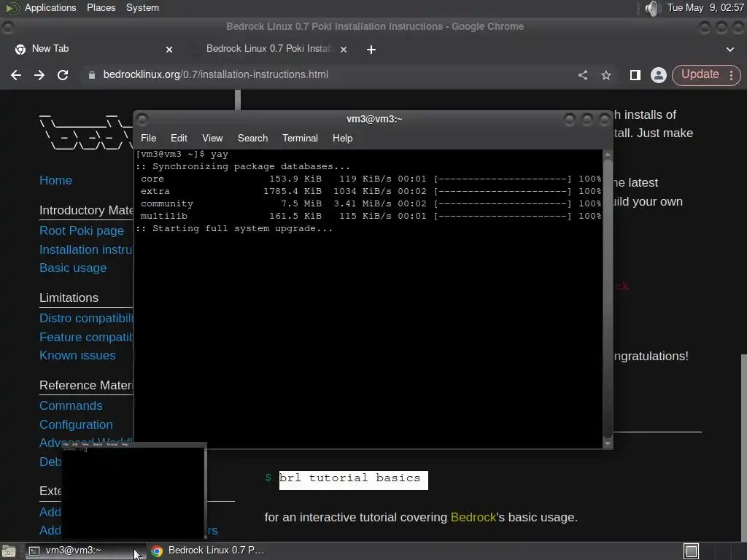This screenshot has height=560, width=747.
Task: Close the New Tab tab
Action: coord(169,49)
